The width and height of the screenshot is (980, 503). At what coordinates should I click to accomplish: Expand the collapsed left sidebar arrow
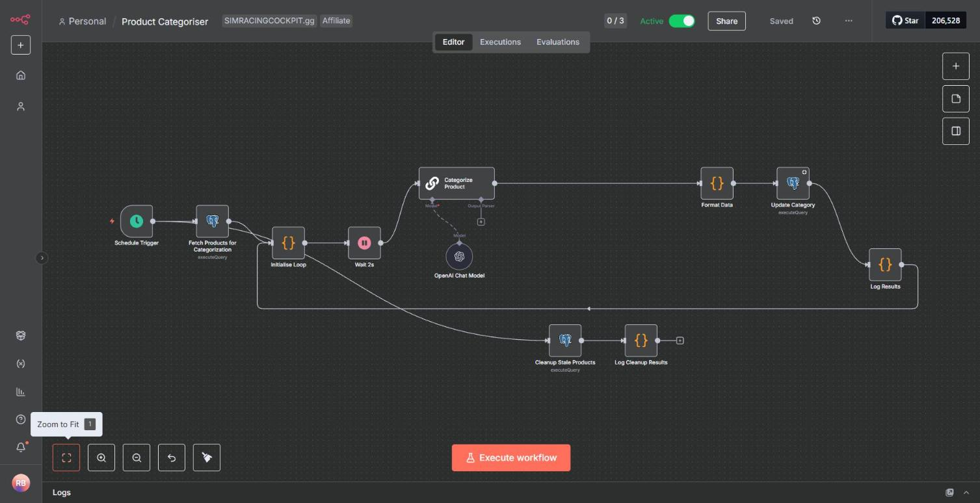(42, 258)
